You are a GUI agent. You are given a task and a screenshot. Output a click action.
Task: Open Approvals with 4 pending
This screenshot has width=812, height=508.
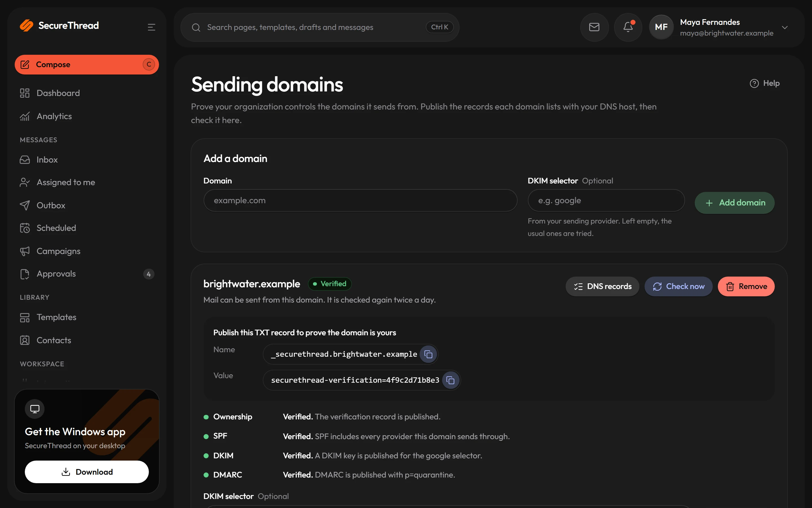pos(87,274)
